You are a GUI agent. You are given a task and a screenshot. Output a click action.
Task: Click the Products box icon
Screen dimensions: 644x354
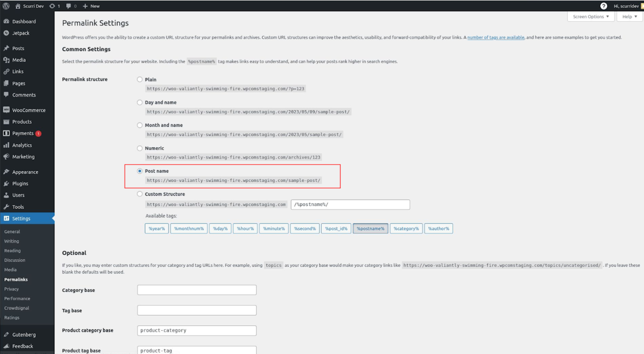6,121
